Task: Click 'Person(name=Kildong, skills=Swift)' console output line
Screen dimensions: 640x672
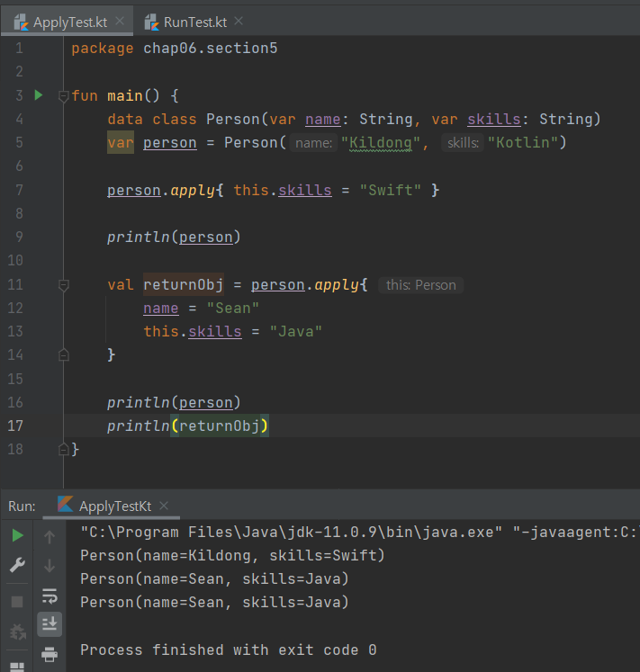Action: 232,555
